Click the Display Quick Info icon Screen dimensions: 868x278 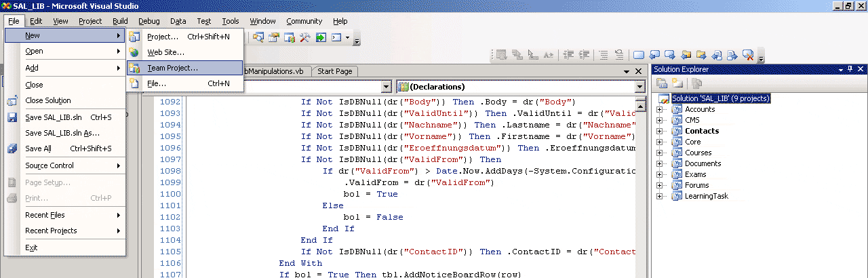[533, 55]
